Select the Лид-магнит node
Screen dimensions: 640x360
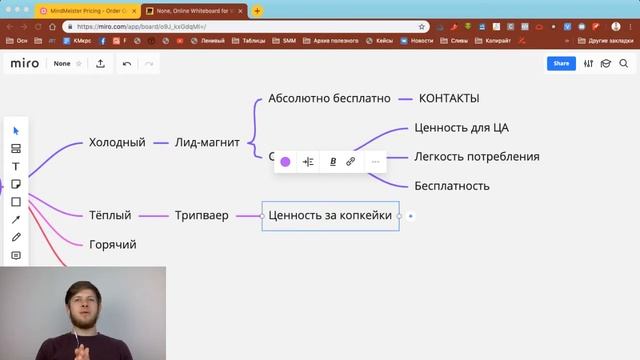207,142
